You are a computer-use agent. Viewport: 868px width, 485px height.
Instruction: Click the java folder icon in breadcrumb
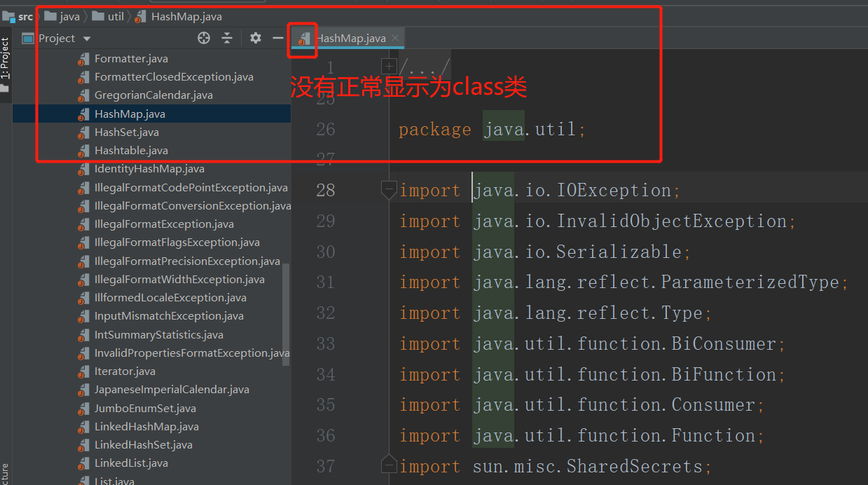(x=50, y=16)
